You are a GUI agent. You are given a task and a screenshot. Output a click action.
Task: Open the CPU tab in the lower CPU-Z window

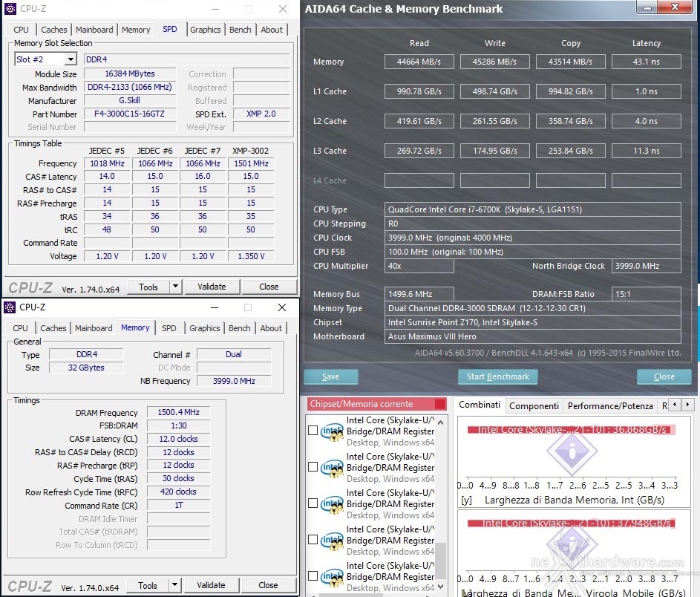pyautogui.click(x=20, y=328)
